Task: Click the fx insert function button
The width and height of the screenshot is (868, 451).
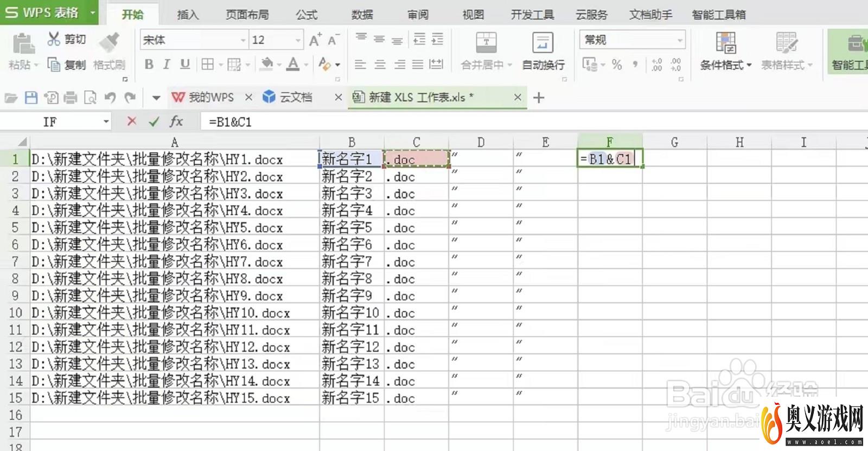Action: point(176,122)
